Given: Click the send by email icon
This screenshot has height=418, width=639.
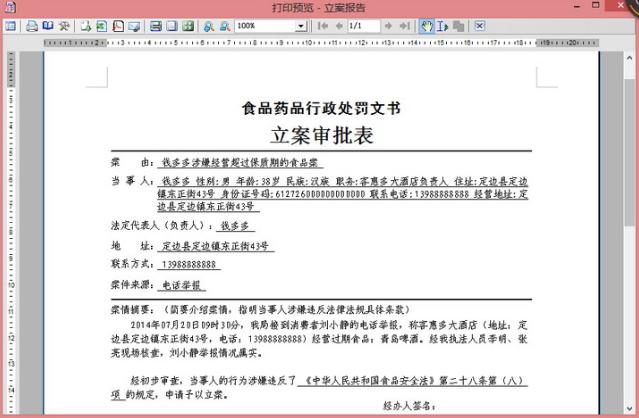Looking at the screenshot, I should tap(133, 26).
